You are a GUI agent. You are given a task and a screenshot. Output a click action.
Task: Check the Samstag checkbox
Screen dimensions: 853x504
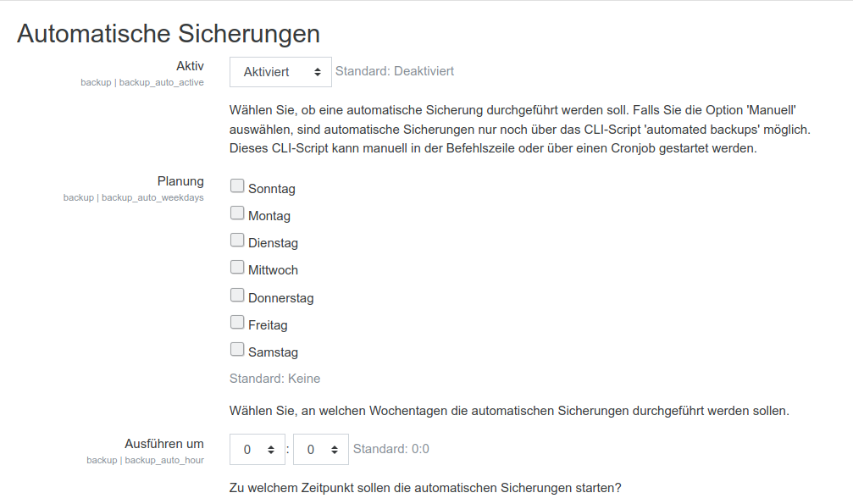237,350
